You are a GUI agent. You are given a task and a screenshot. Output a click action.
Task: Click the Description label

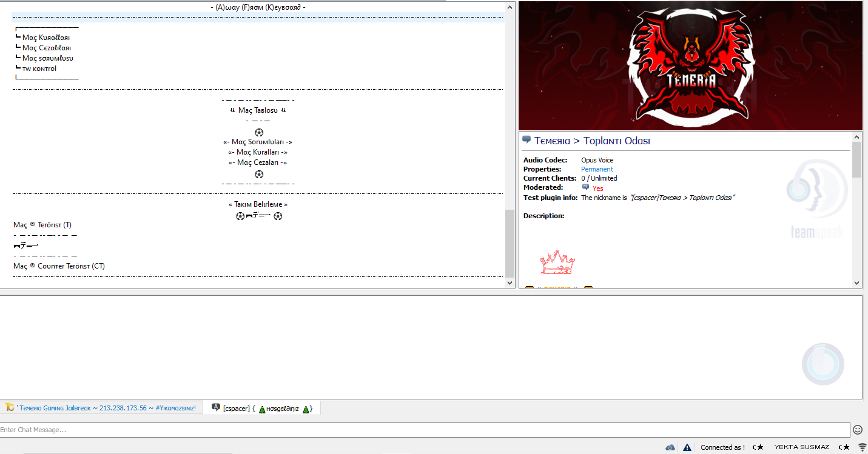click(543, 216)
